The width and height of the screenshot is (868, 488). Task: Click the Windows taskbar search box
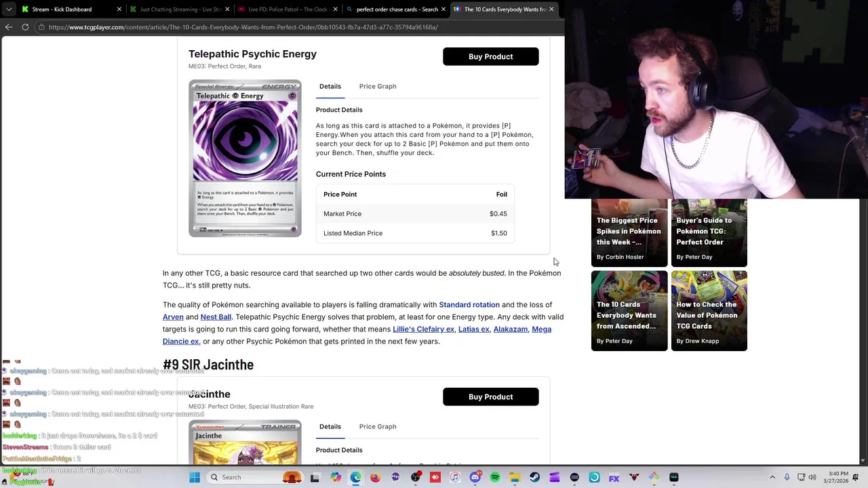[x=254, y=477]
